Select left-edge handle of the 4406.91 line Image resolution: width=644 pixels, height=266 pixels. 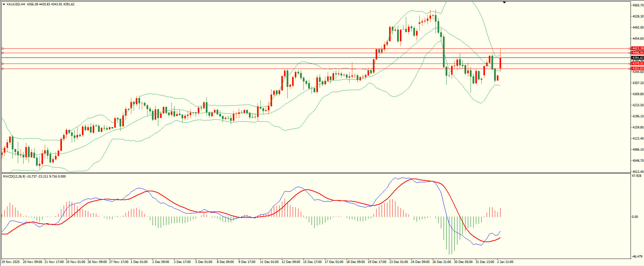point(3,53)
